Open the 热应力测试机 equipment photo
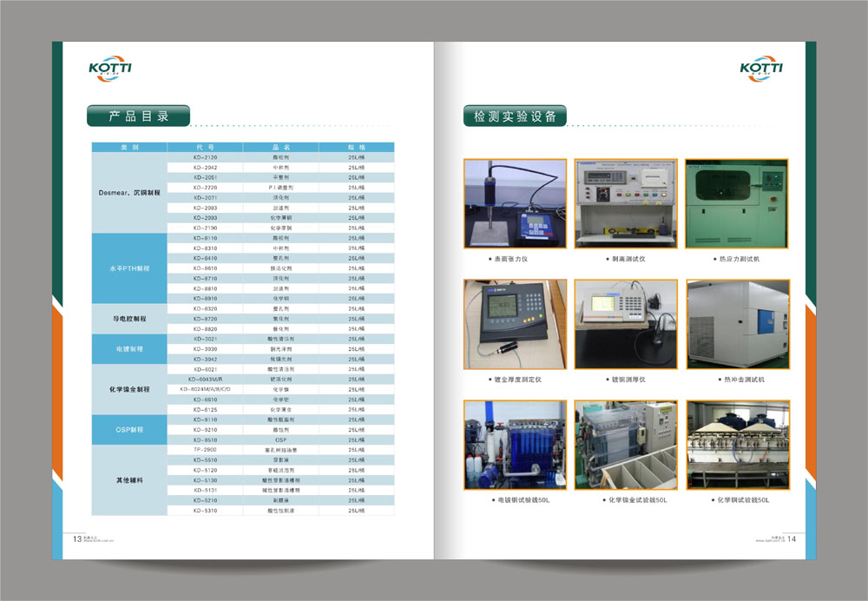This screenshot has width=868, height=601. [x=737, y=203]
